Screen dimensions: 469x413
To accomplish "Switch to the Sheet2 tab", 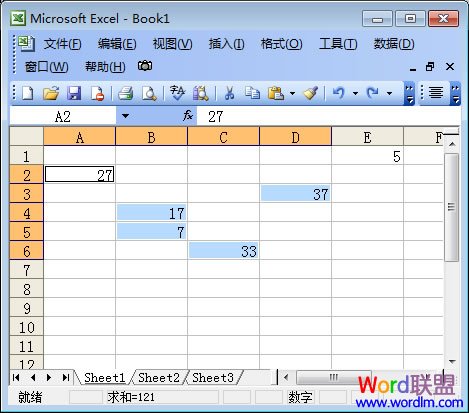I will click(x=159, y=378).
